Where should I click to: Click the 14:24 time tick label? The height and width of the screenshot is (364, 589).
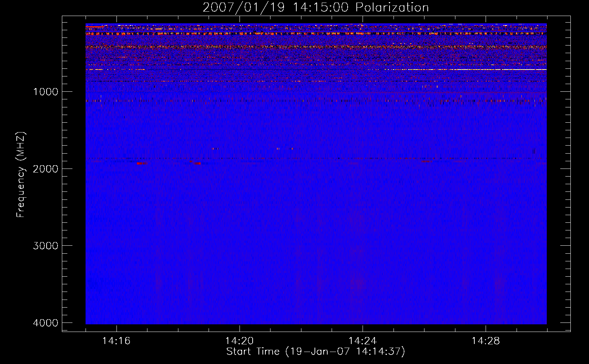pos(363,341)
